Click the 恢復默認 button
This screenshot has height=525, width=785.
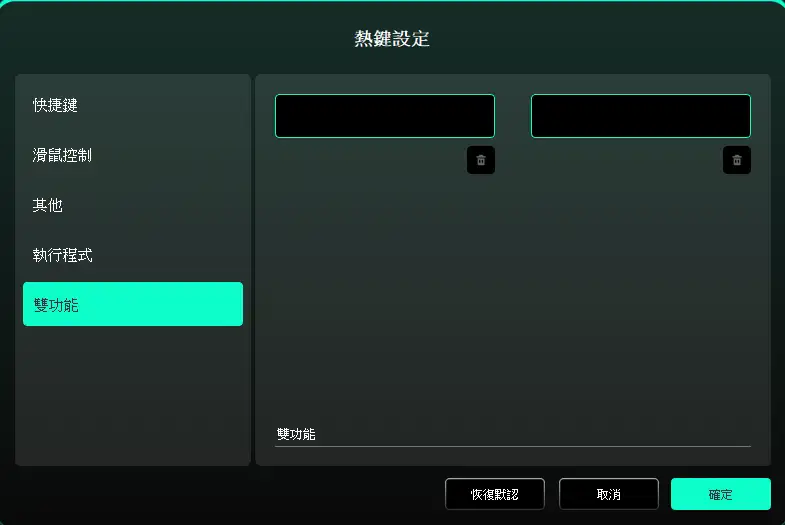pos(495,494)
